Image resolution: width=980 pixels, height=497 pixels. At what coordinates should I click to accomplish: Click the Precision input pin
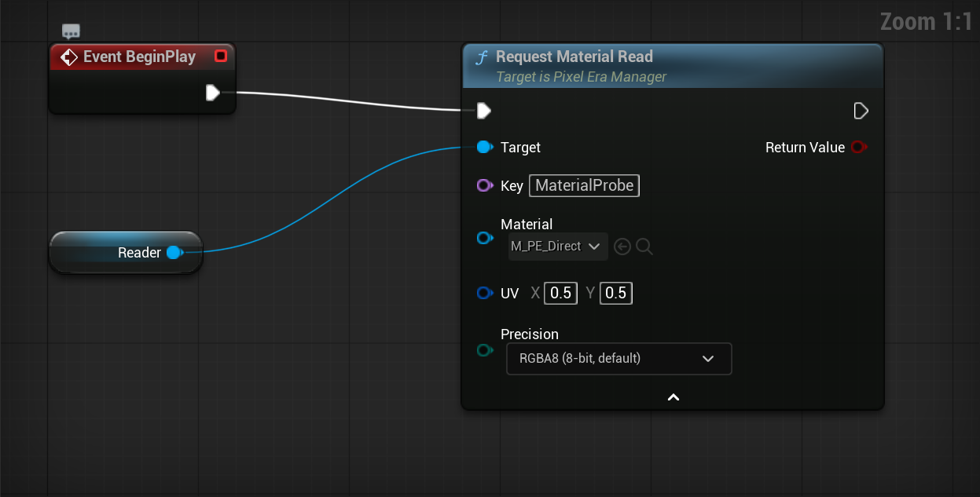pos(485,350)
